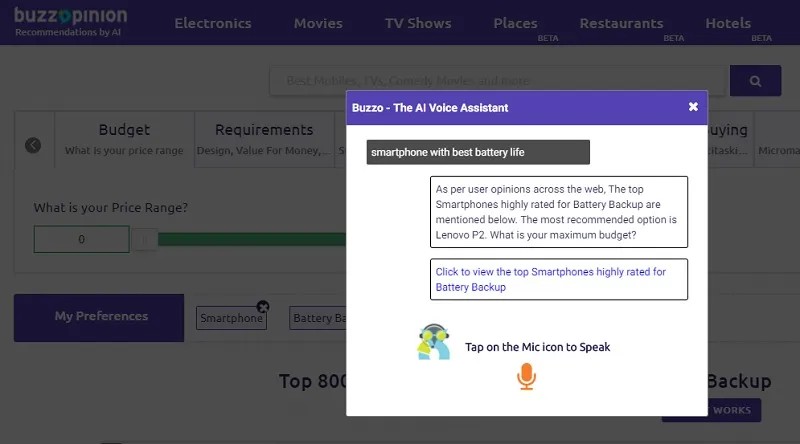Screen dimensions: 800x444
Task: Click the search magnifier button
Action: pos(755,81)
